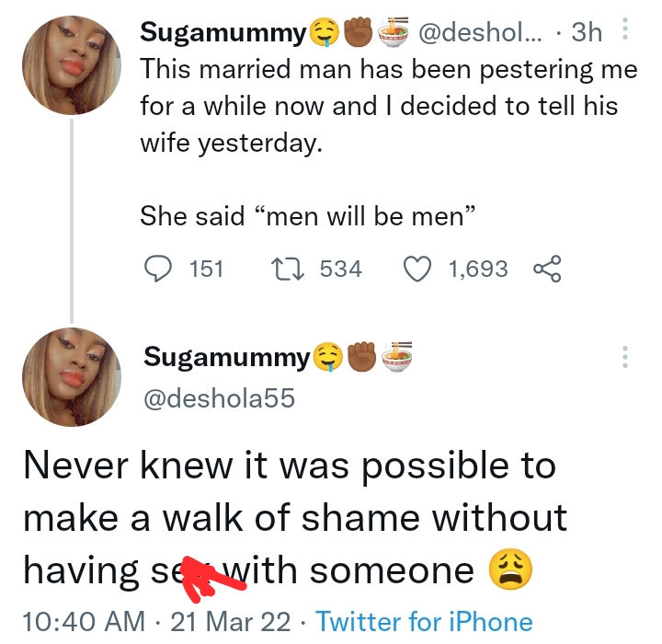The width and height of the screenshot is (662, 644).
Task: Click the truncated @deshol... handle
Action: coord(485,34)
